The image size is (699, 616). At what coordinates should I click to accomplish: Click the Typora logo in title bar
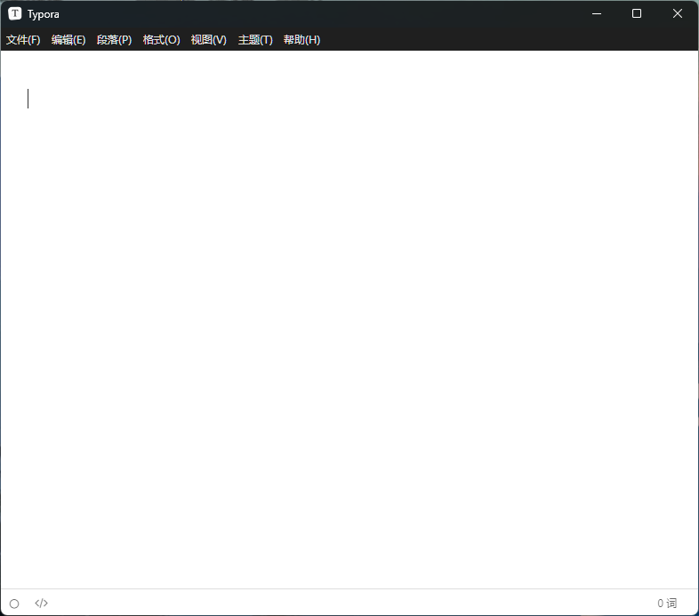[15, 14]
